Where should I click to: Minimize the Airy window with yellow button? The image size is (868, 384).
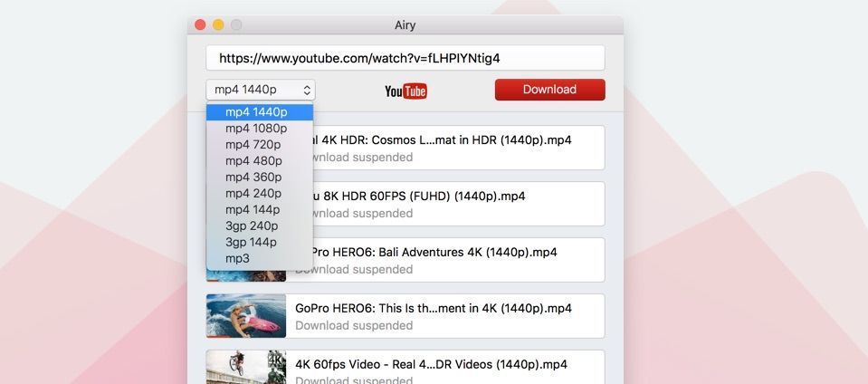[x=219, y=25]
